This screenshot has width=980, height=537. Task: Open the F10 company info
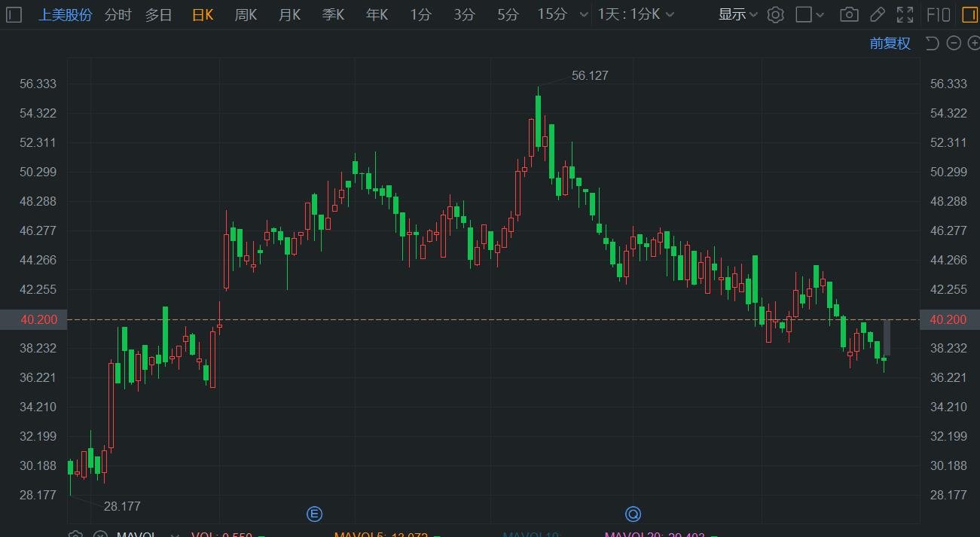click(x=938, y=14)
